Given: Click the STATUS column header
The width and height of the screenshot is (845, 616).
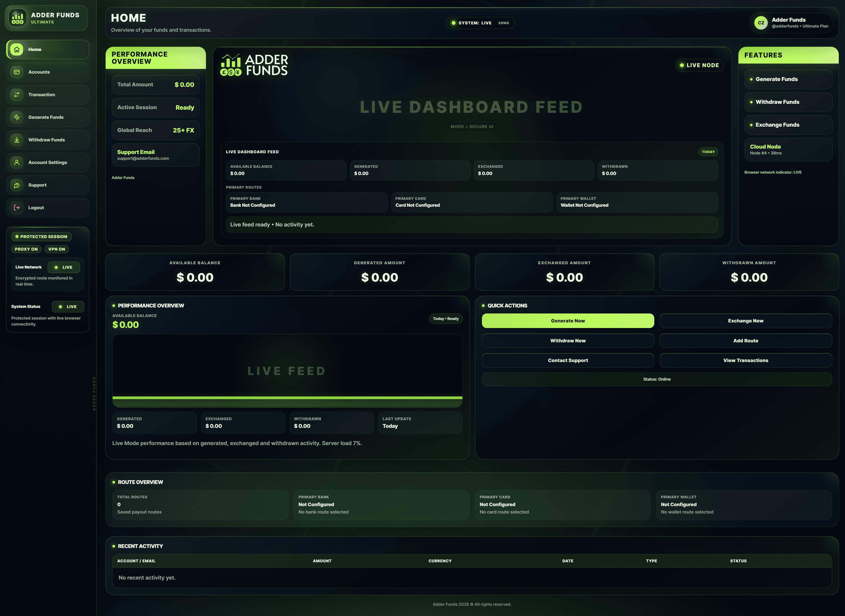Looking at the screenshot, I should coord(738,561).
